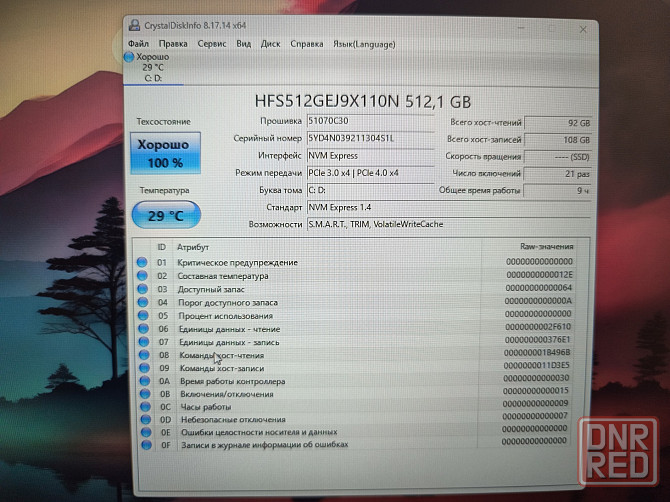This screenshot has height=502, width=670.
Task: Click the Общее время работы value 9 ч
Action: (558, 191)
